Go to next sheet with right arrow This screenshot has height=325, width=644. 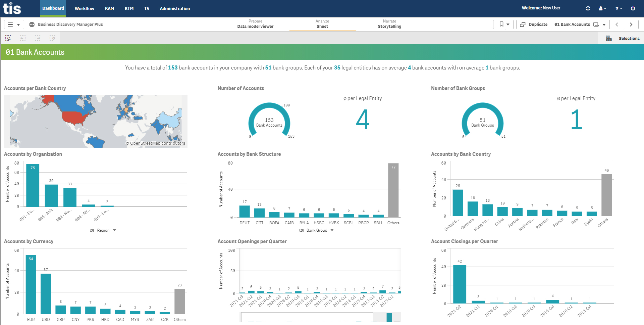[x=632, y=24]
